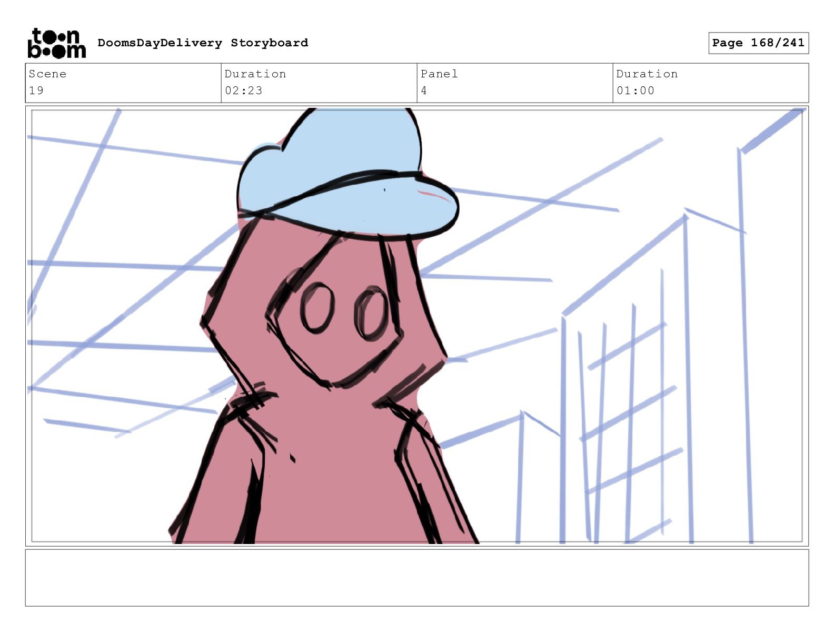Click the panel Duration label
Viewport: 834px width, 644px height.
[647, 74]
